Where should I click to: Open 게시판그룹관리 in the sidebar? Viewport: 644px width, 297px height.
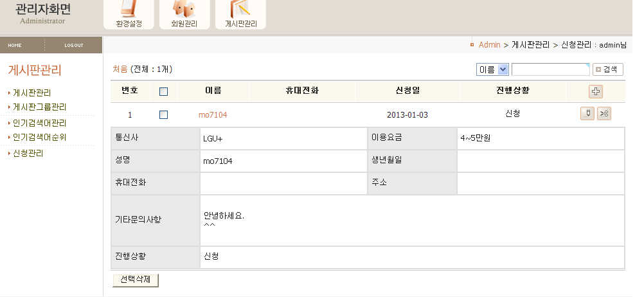point(40,107)
